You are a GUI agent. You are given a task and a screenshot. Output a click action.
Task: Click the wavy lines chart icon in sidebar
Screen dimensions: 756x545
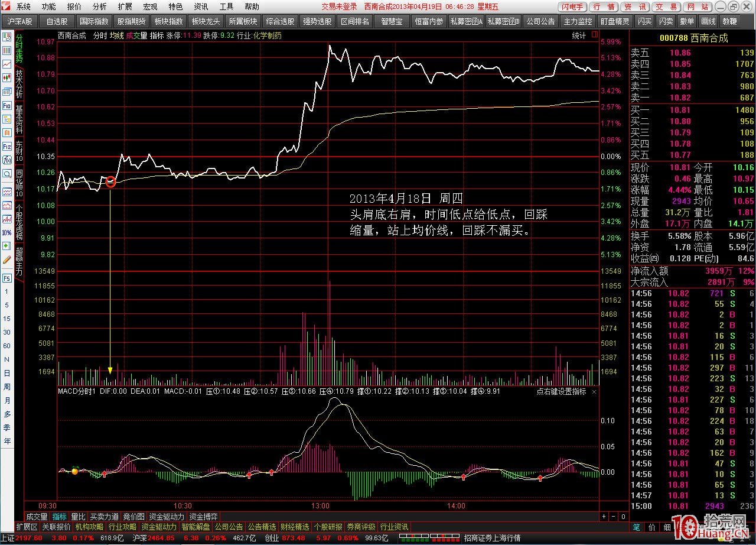[x=7, y=192]
